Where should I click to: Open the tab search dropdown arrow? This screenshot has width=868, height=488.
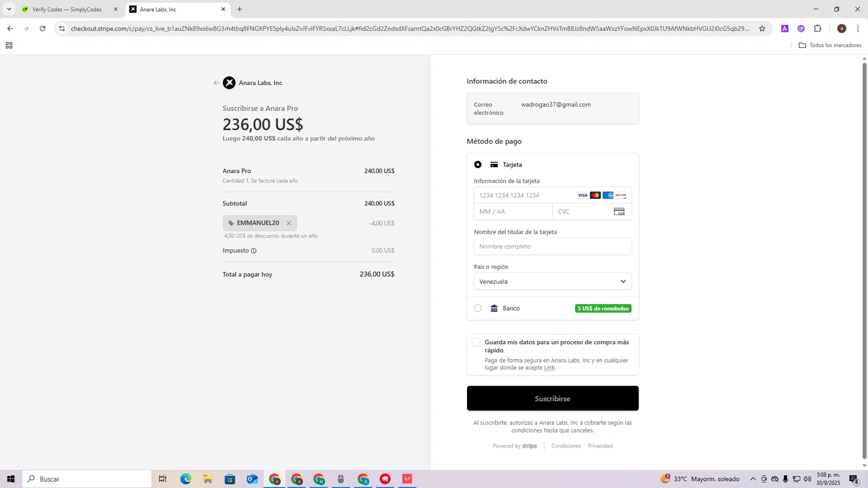coord(9,9)
